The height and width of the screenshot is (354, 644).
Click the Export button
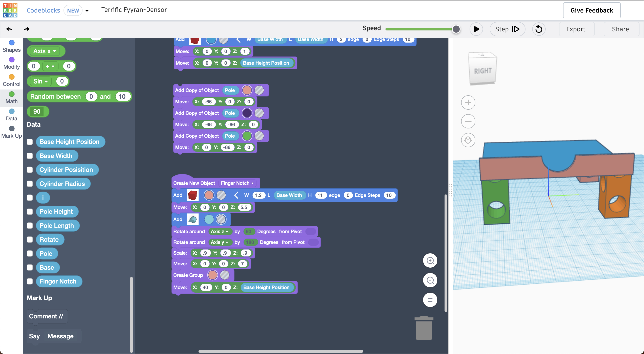coord(576,29)
